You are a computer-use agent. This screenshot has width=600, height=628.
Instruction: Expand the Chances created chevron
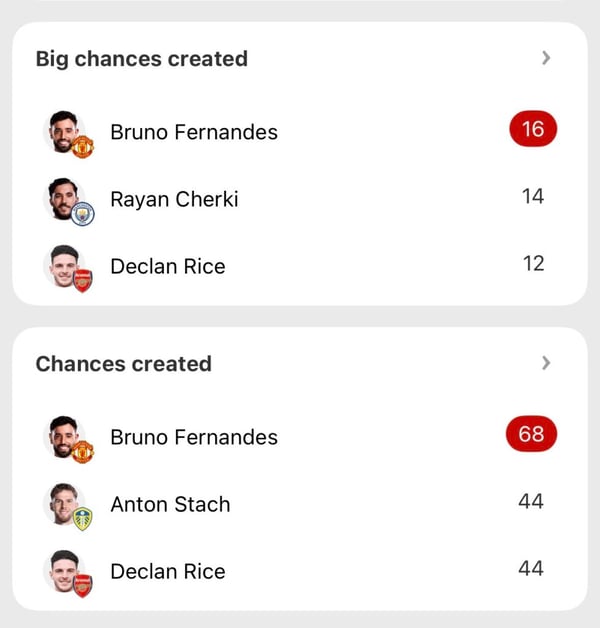pos(546,363)
